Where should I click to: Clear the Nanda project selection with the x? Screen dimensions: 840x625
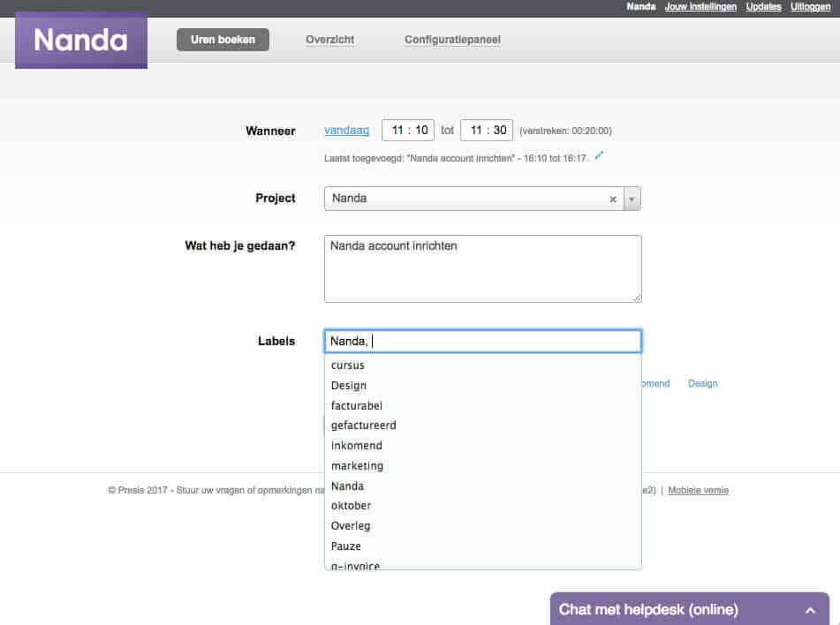(613, 200)
